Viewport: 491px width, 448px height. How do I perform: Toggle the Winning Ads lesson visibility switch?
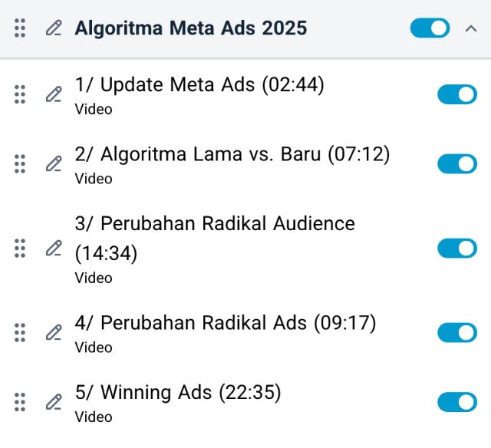click(x=456, y=402)
